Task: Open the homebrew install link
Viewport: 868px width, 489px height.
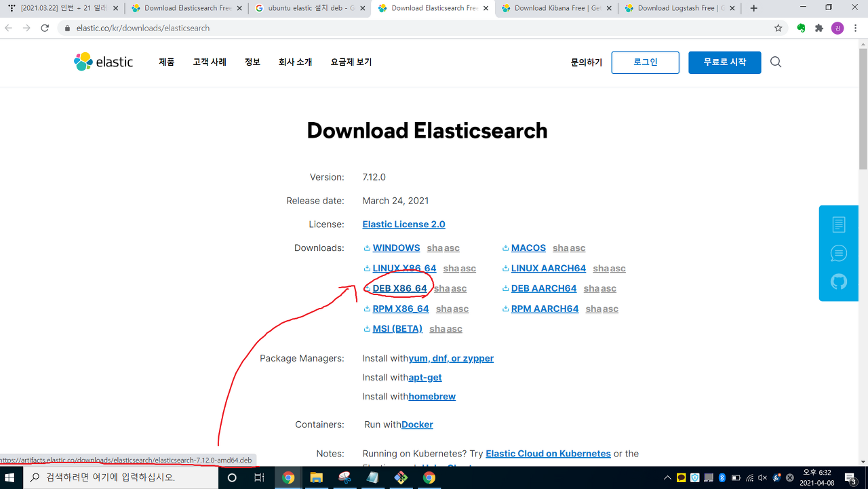Action: point(432,397)
